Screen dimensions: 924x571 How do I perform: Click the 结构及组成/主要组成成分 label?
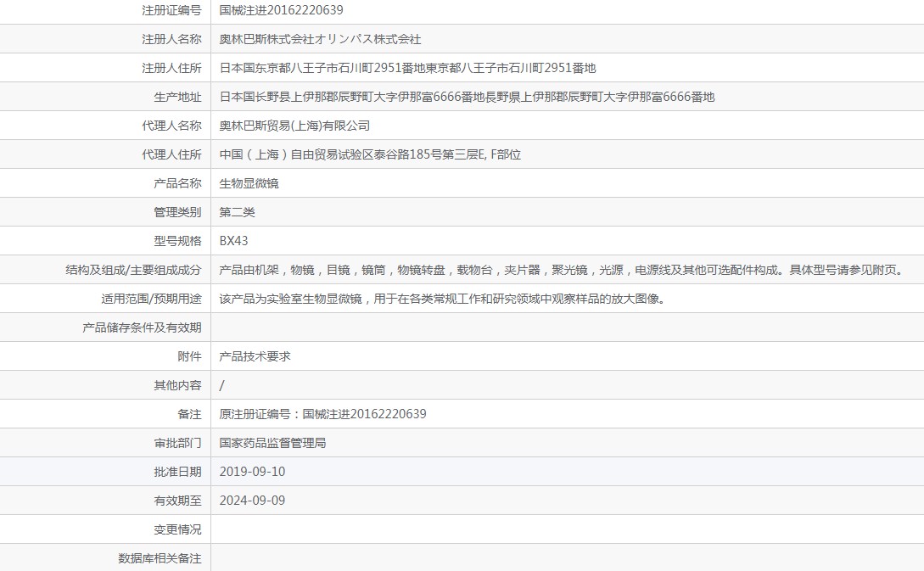click(x=133, y=270)
